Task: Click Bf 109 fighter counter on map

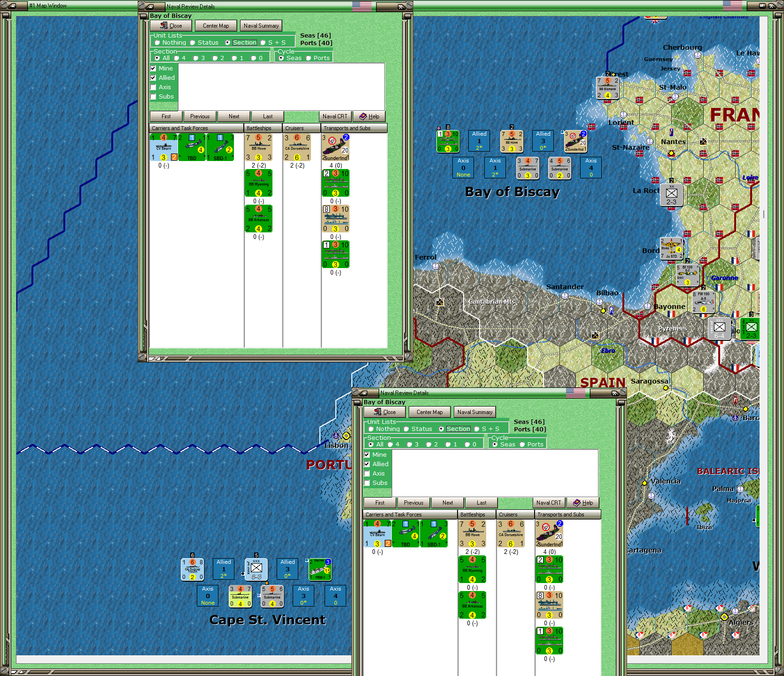Action: pyautogui.click(x=687, y=275)
